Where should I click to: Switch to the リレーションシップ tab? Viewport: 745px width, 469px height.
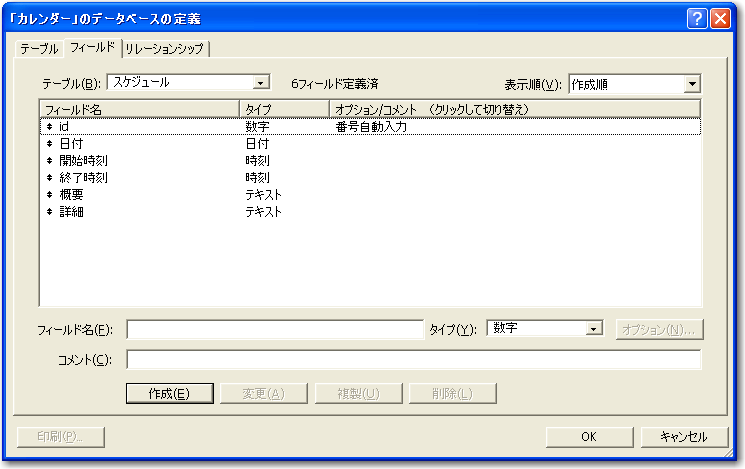point(166,48)
